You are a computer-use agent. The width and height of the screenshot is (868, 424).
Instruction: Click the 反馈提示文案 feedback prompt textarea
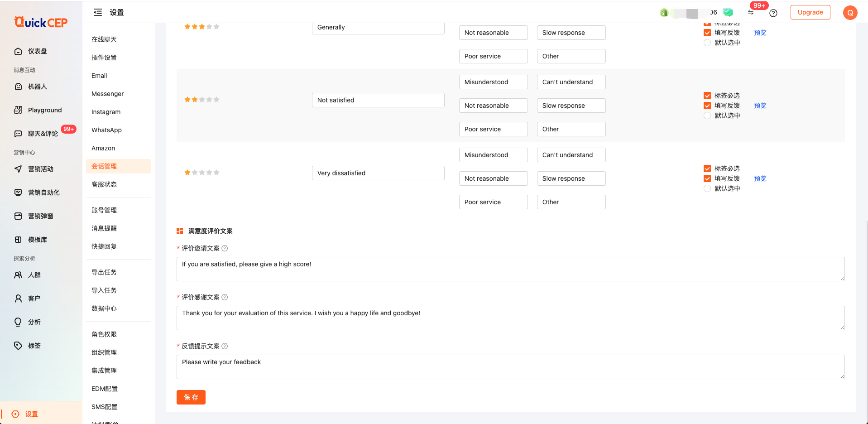tap(510, 366)
